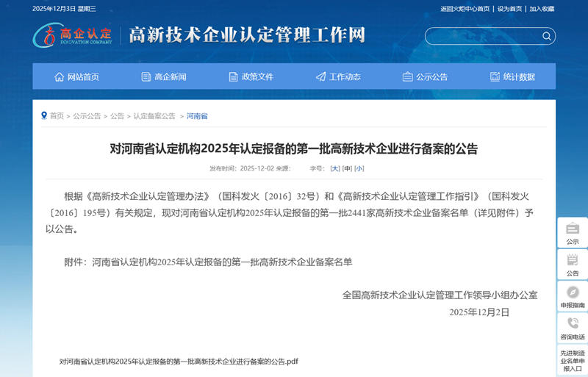Open 申报指南 compass sidebar icon
This screenshot has width=588, height=377.
point(573,296)
